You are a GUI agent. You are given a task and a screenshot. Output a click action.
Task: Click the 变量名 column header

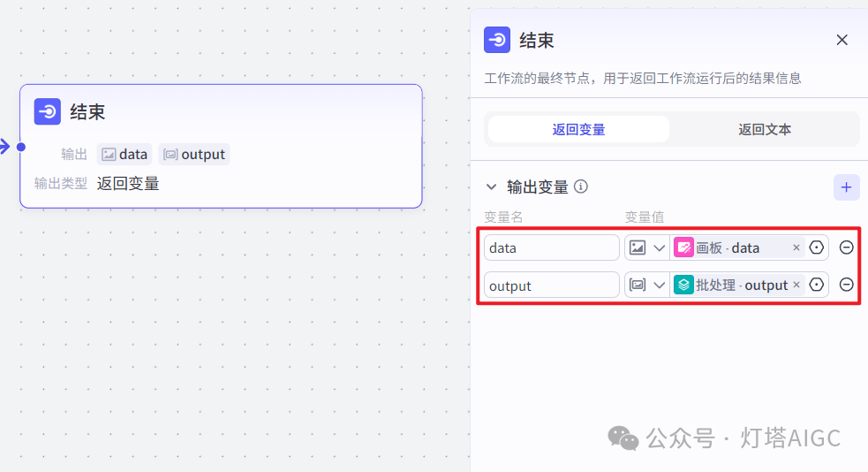[x=503, y=217]
